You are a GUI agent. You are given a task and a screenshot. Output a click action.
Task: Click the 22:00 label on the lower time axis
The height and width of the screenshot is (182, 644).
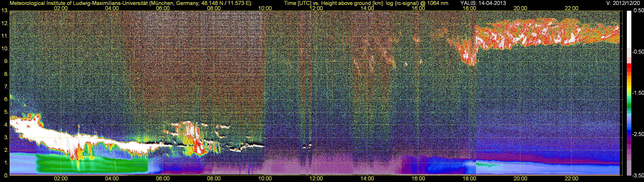571,179
